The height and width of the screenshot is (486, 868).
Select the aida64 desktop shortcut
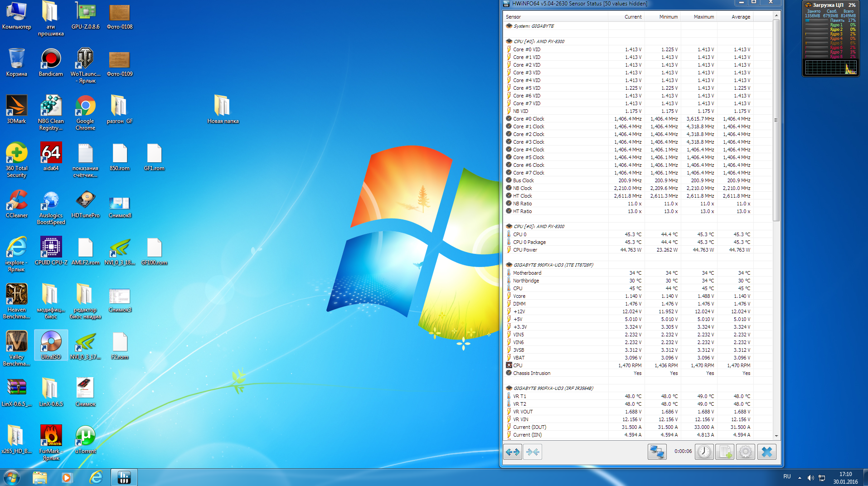pyautogui.click(x=51, y=157)
